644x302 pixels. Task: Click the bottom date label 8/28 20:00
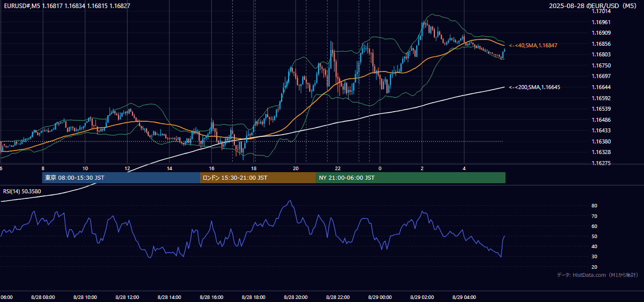click(296, 297)
